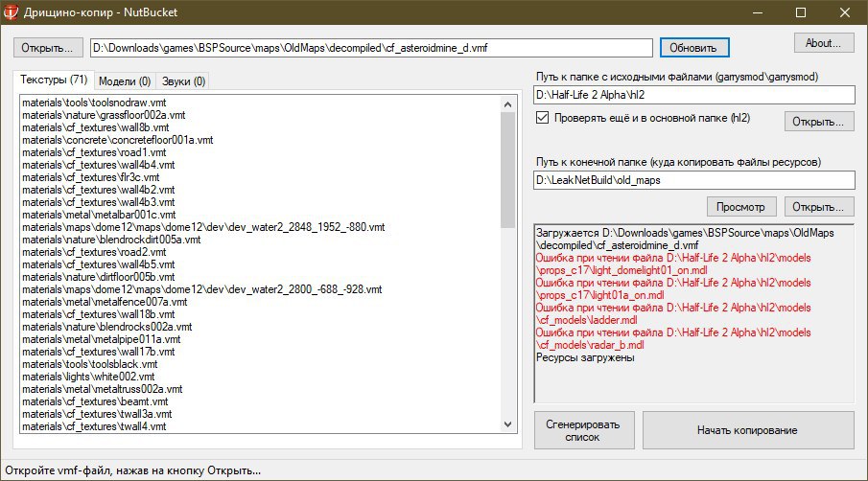Select materials\cf_textures\road2.vmt
The height and width of the screenshot is (481, 868).
pyautogui.click(x=94, y=252)
